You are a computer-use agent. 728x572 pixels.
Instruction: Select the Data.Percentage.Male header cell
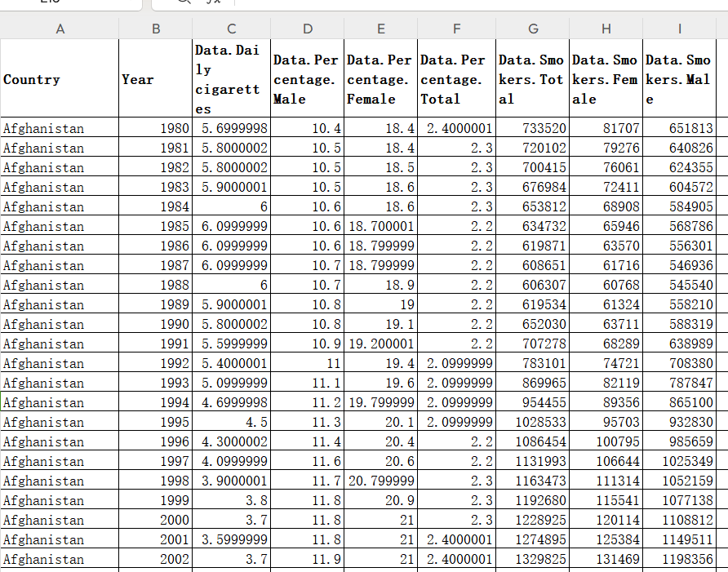[x=308, y=78]
